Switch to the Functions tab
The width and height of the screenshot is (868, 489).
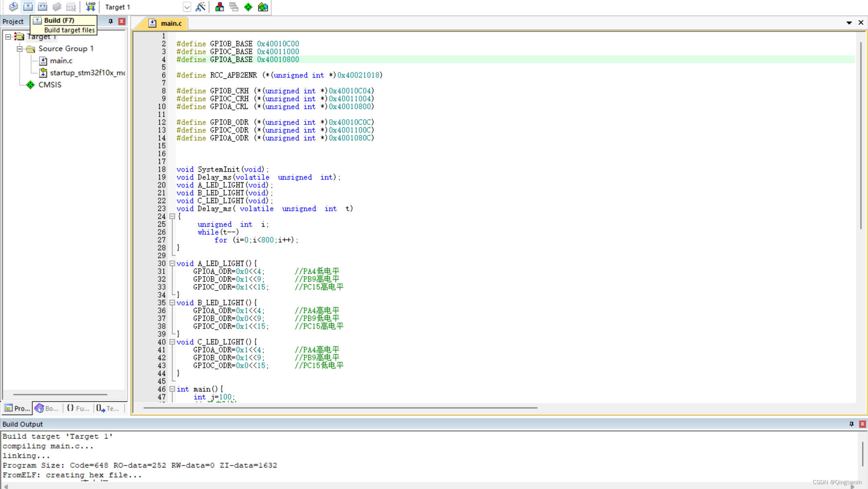tap(78, 408)
